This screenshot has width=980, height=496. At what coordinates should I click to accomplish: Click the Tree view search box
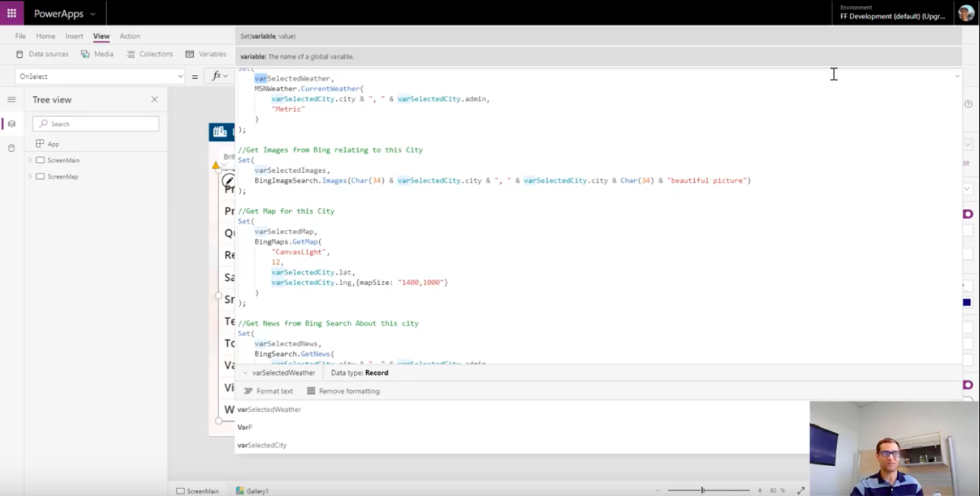tap(96, 124)
